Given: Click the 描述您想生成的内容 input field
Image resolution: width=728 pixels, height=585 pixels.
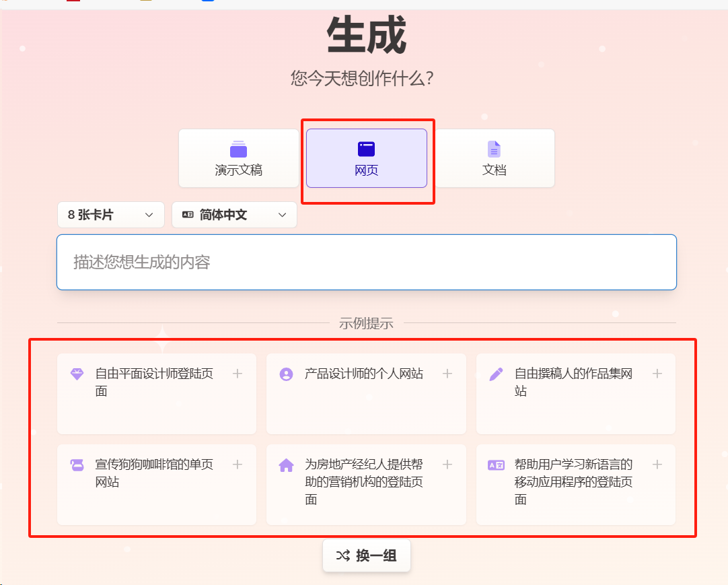Looking at the screenshot, I should tap(366, 262).
